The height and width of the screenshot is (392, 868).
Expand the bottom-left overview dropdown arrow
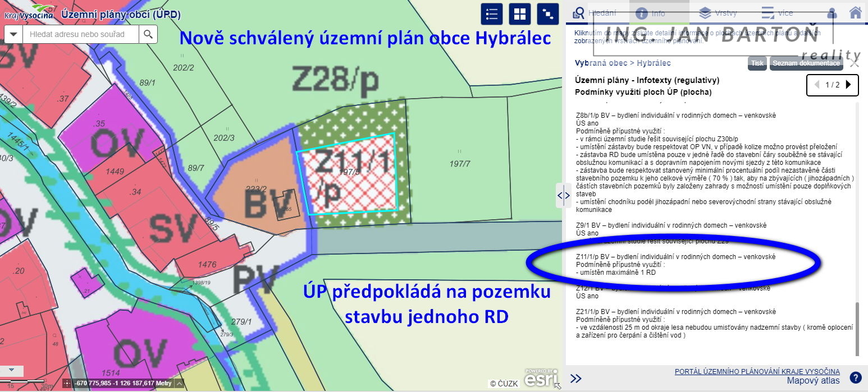[x=12, y=370]
